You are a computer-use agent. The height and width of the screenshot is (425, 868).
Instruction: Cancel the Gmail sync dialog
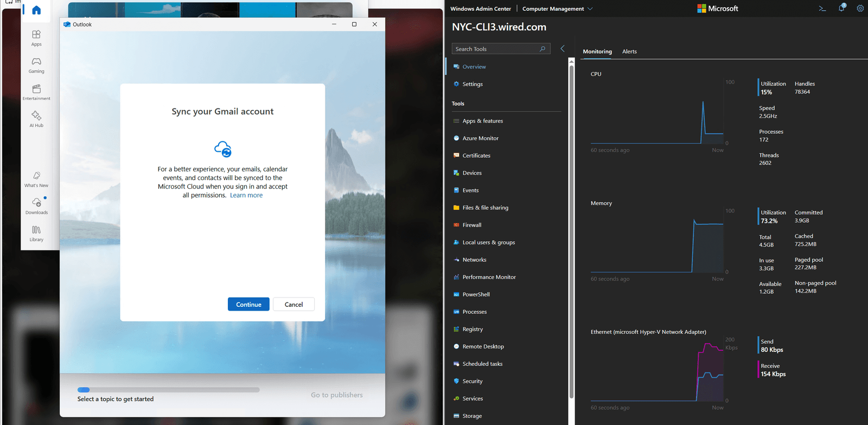coord(293,304)
